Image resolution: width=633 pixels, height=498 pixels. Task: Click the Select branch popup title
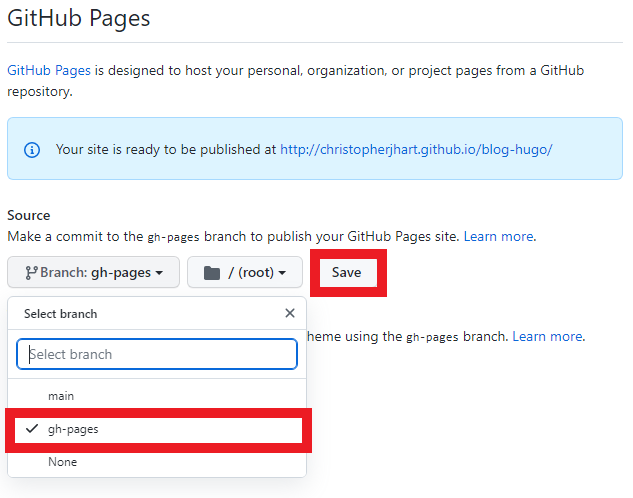(x=61, y=314)
